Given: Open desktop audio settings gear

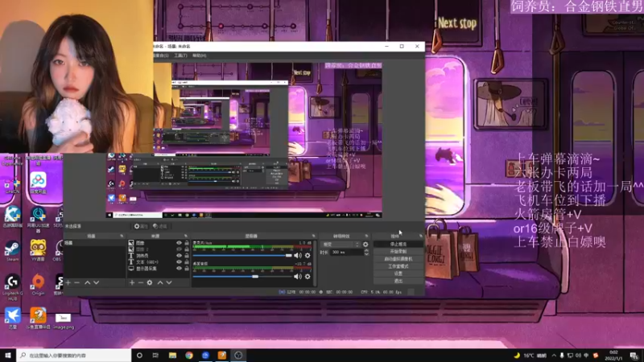Looking at the screenshot, I should (x=308, y=276).
